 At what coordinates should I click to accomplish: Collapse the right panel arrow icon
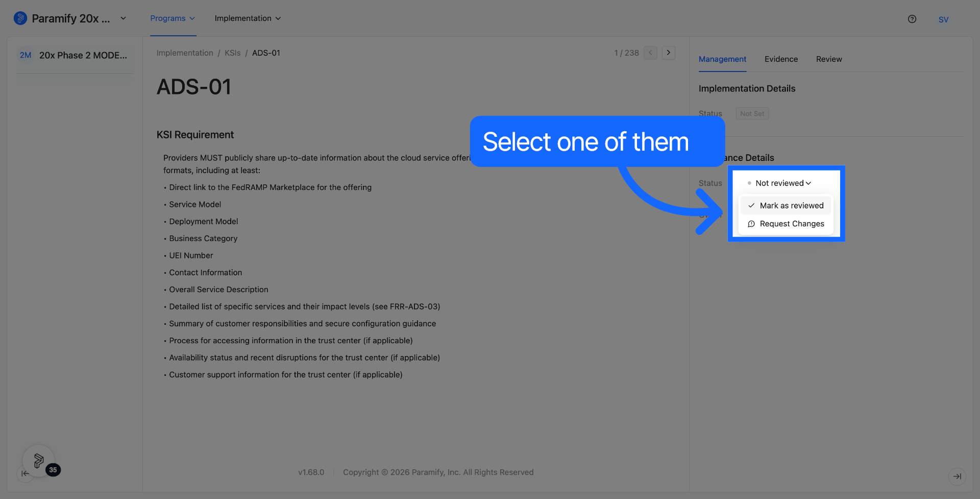pos(957,476)
